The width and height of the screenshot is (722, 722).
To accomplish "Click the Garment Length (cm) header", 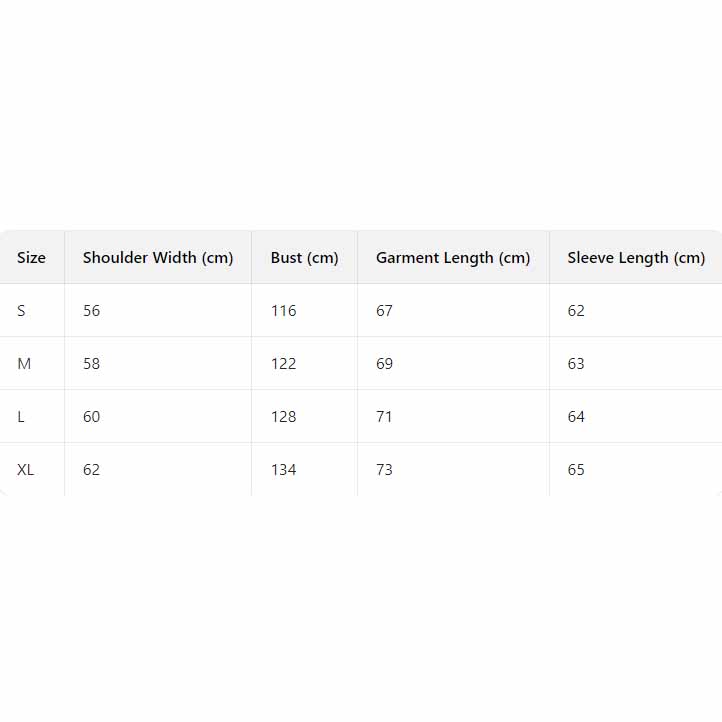I will pyautogui.click(x=453, y=258).
